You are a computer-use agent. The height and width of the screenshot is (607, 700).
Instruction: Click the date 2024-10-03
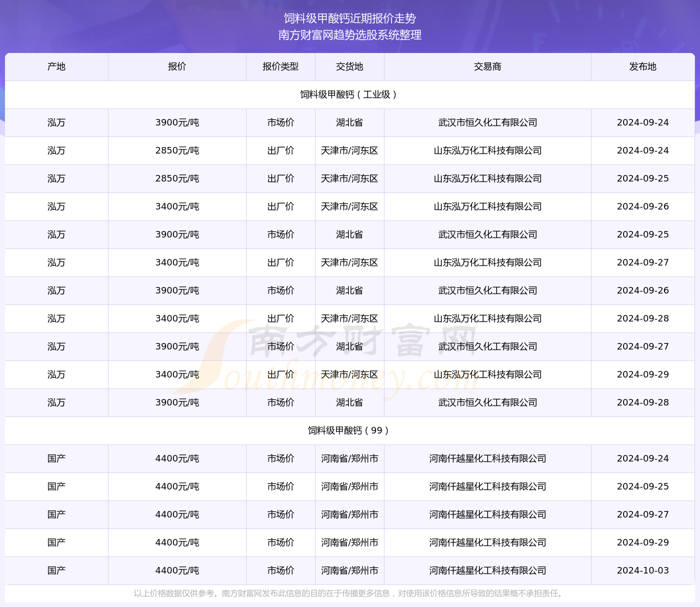pos(643,570)
